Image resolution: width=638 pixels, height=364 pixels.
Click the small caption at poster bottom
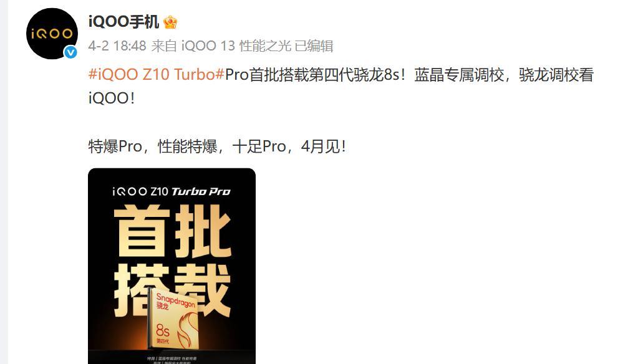pyautogui.click(x=172, y=360)
